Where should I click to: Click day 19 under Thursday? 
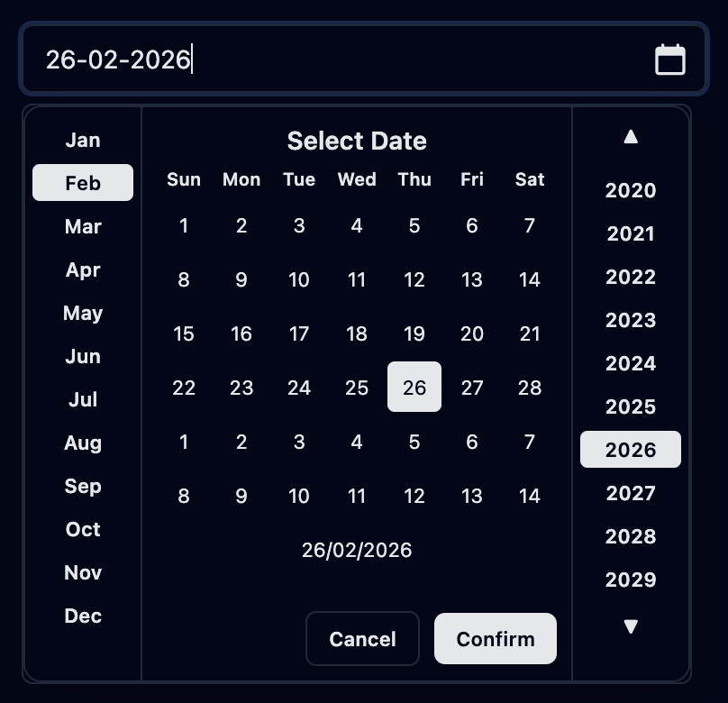pos(414,333)
